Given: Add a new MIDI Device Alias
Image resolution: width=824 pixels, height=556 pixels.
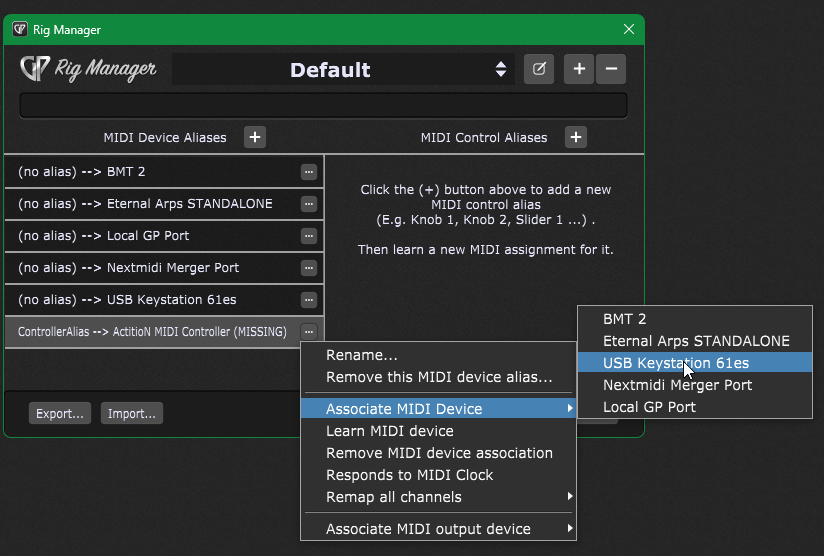Looking at the screenshot, I should pyautogui.click(x=255, y=137).
